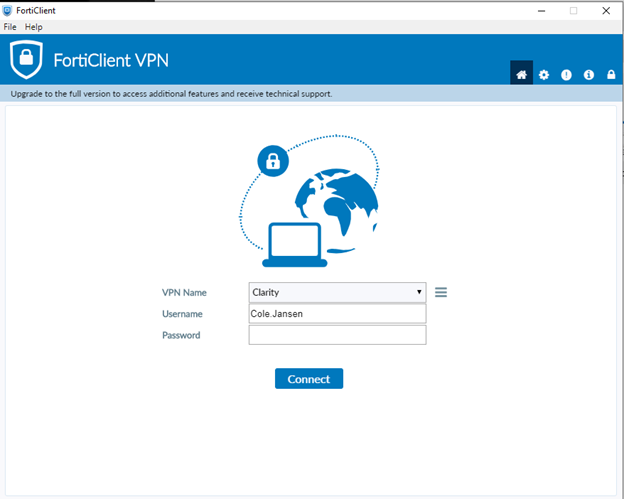Open the Help menu
Screen dimensions: 624x499
click(33, 27)
